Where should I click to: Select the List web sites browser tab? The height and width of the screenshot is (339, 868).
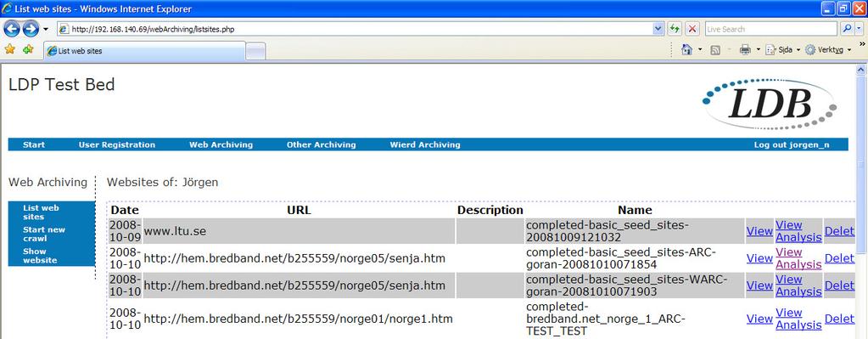[x=144, y=51]
